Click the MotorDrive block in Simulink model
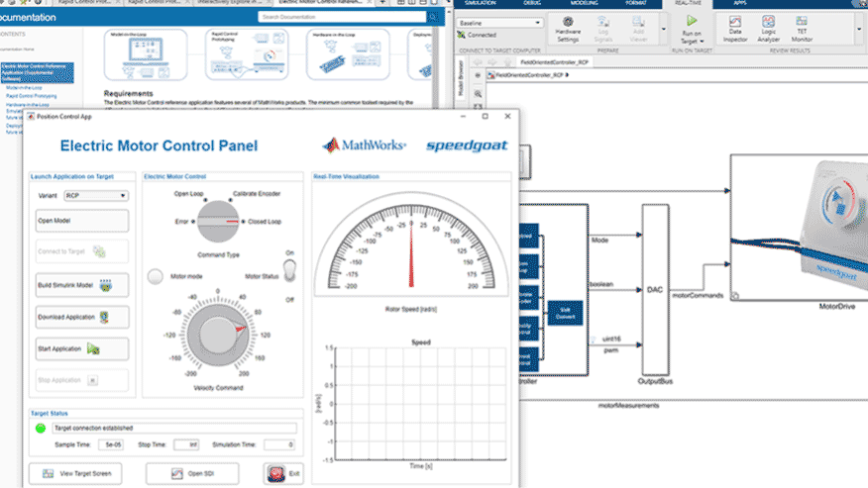The height and width of the screenshot is (488, 868). click(800, 228)
